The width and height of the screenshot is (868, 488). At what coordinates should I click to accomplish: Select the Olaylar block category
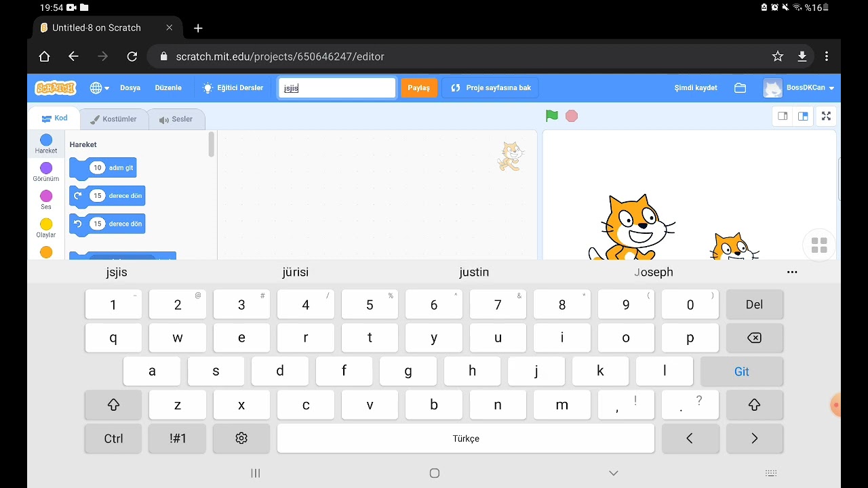point(46,228)
